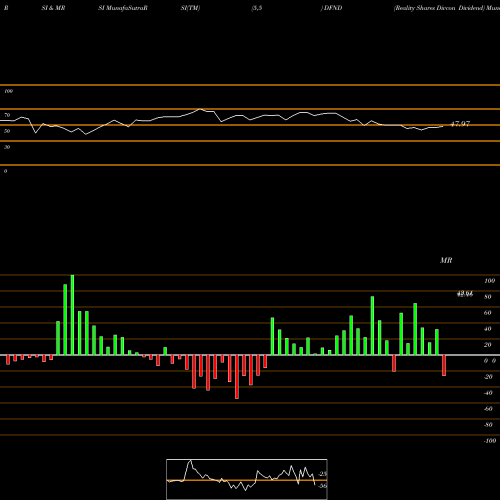Click the '-80' label on the MR axis

(x=488, y=425)
